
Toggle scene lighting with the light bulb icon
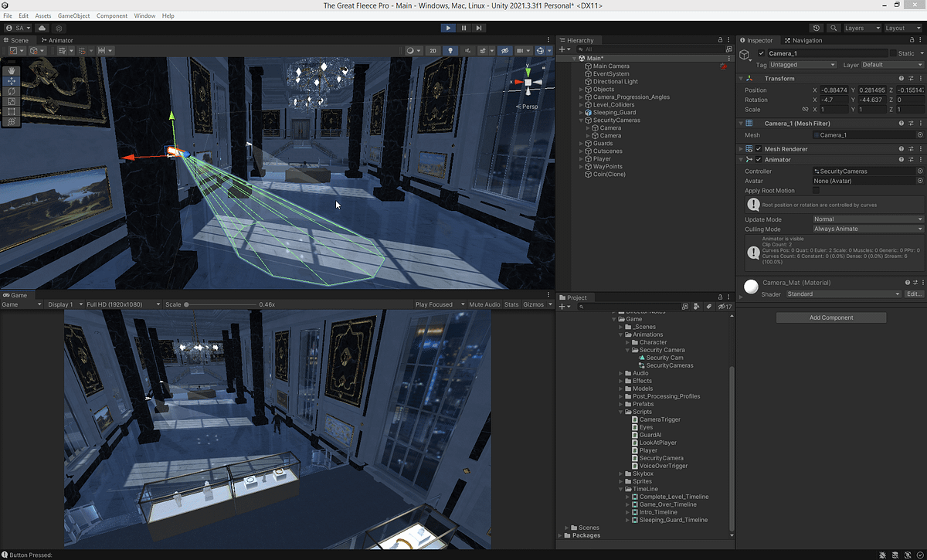coord(451,49)
